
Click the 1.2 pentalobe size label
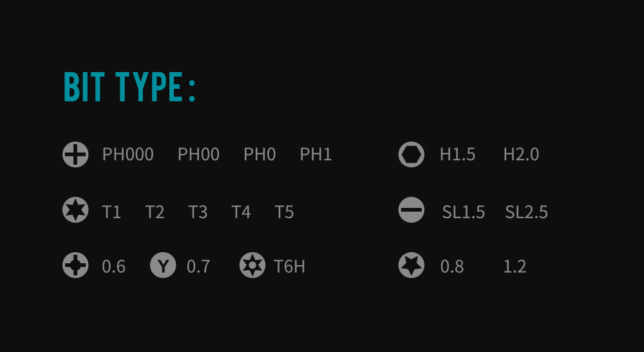(x=515, y=267)
